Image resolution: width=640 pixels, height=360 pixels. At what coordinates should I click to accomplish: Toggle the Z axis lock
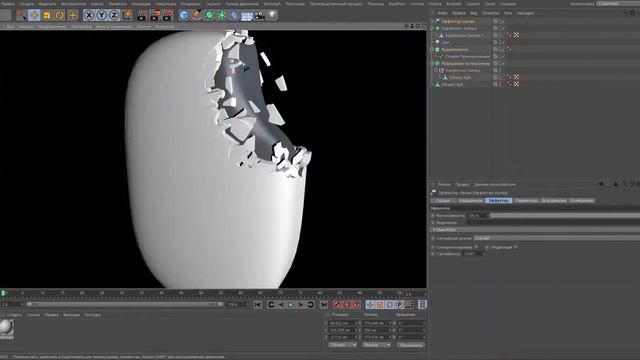pos(114,15)
